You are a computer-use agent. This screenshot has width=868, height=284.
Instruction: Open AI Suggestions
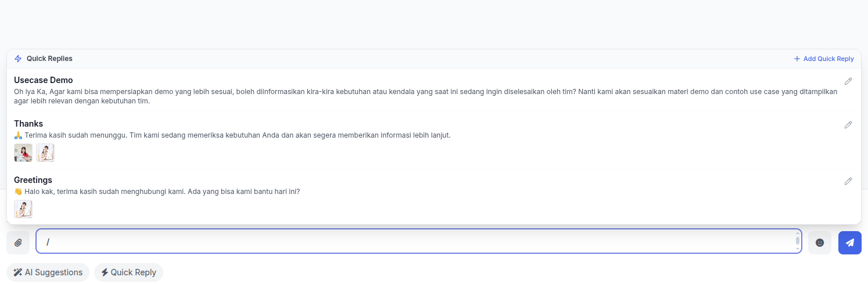(x=48, y=272)
